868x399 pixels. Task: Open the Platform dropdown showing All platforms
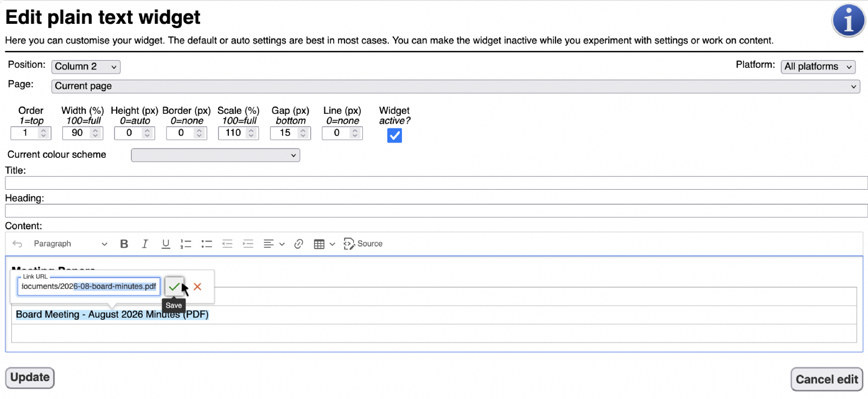(x=818, y=67)
